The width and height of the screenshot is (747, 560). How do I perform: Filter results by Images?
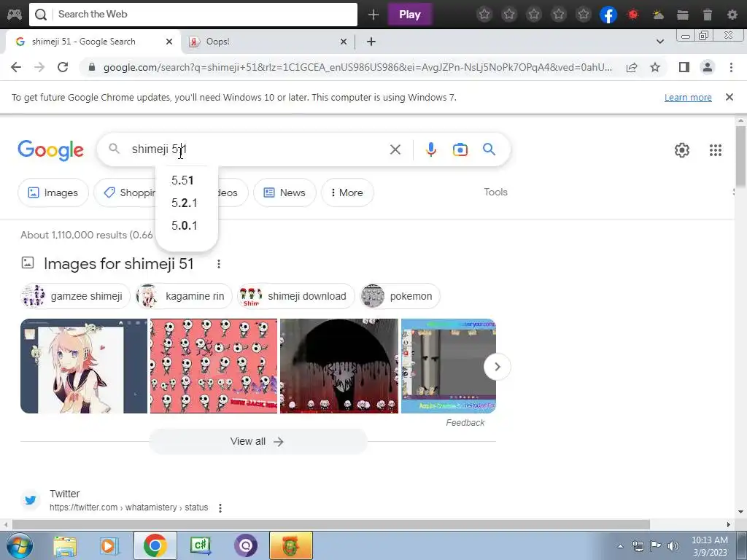coord(53,192)
